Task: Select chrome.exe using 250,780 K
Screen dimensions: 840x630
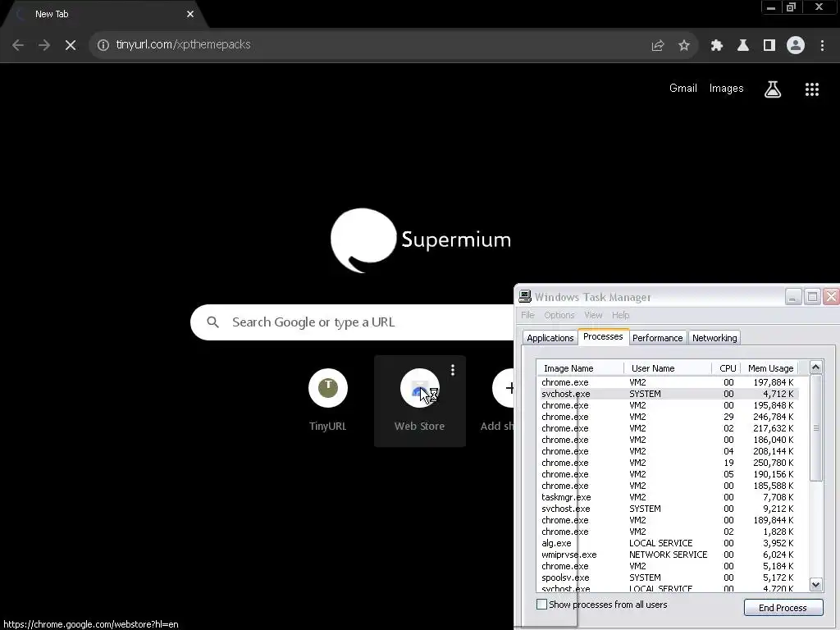Action: coord(668,463)
